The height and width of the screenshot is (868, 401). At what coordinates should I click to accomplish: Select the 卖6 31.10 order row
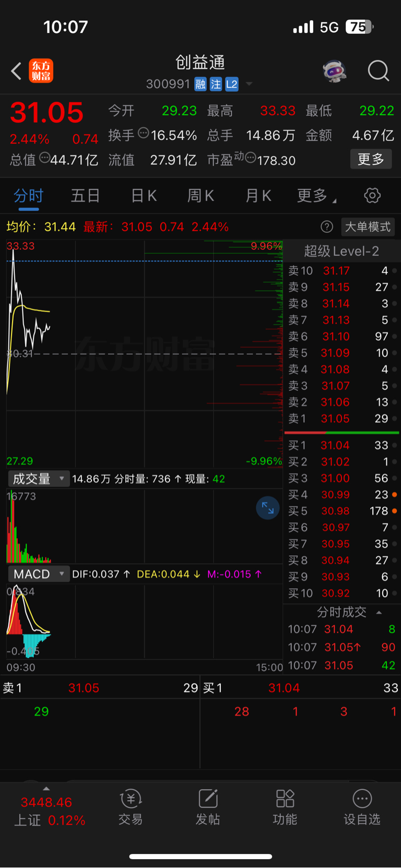[343, 337]
